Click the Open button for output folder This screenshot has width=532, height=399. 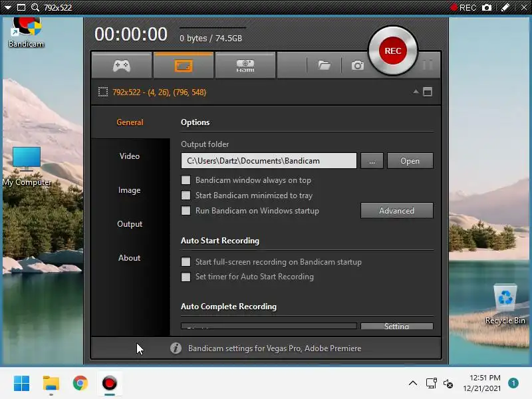click(410, 161)
